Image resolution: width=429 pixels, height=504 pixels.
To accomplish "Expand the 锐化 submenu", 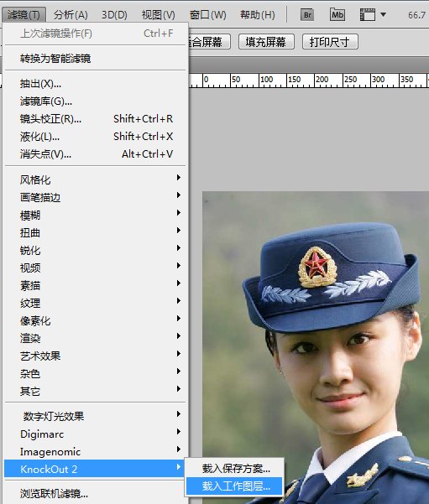I will (96, 250).
